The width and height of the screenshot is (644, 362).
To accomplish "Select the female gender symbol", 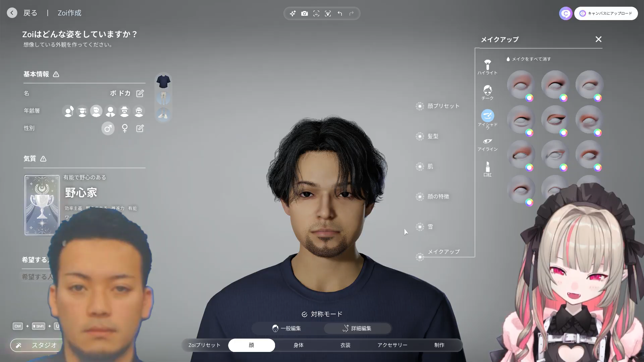I will click(x=125, y=128).
